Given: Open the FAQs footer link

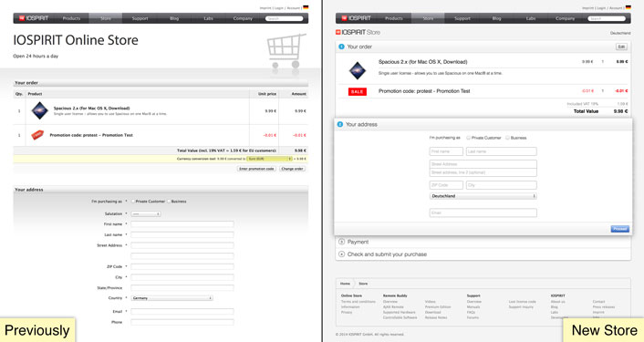Looking at the screenshot, I should [471, 312].
